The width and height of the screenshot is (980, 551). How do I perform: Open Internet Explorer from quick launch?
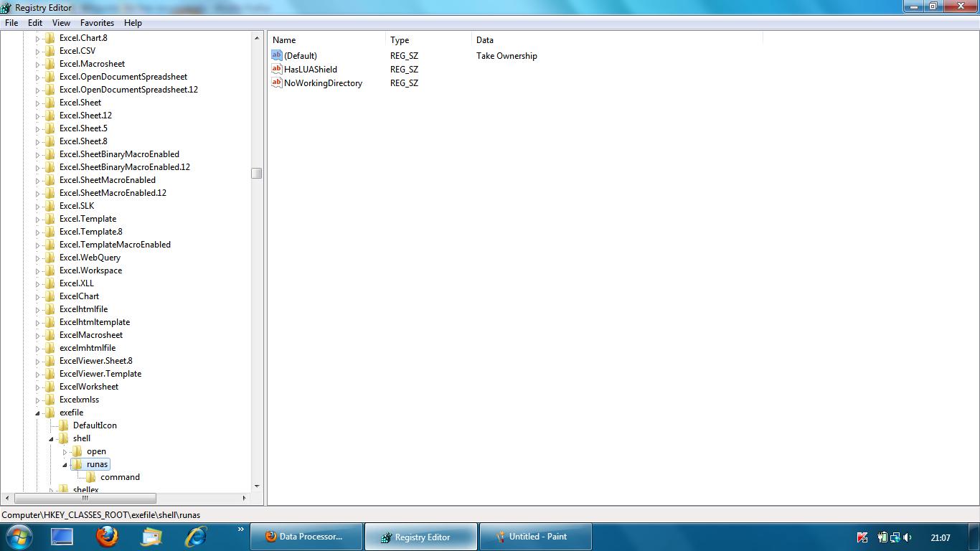point(195,536)
